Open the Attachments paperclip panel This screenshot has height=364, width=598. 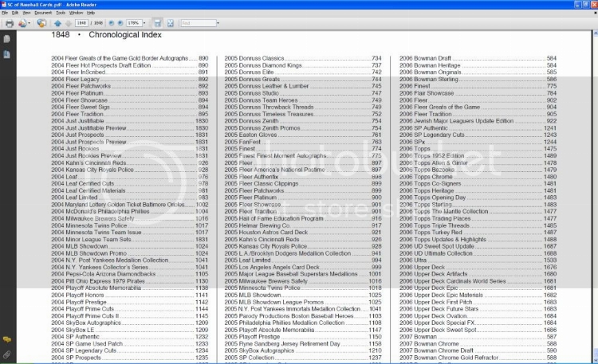[7, 354]
